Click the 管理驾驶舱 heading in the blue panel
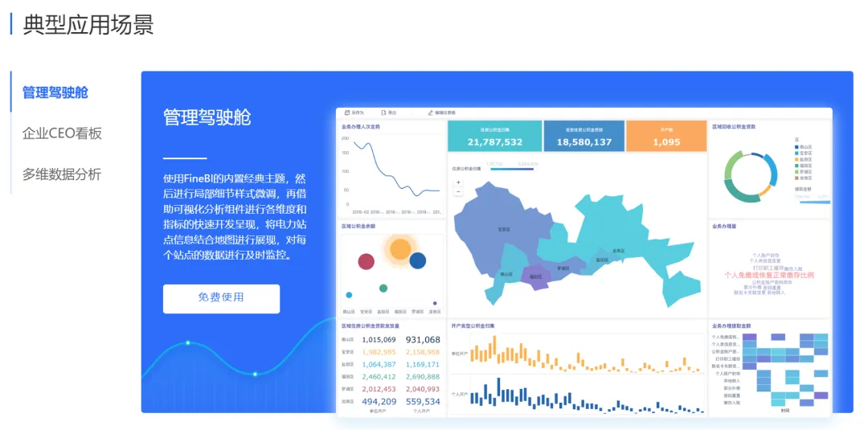 (x=207, y=117)
